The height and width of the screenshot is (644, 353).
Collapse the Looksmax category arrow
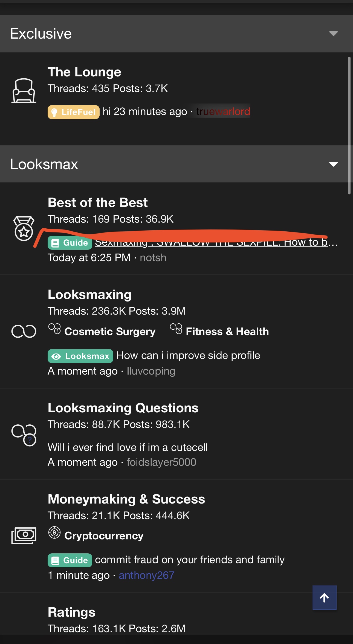[x=333, y=164]
